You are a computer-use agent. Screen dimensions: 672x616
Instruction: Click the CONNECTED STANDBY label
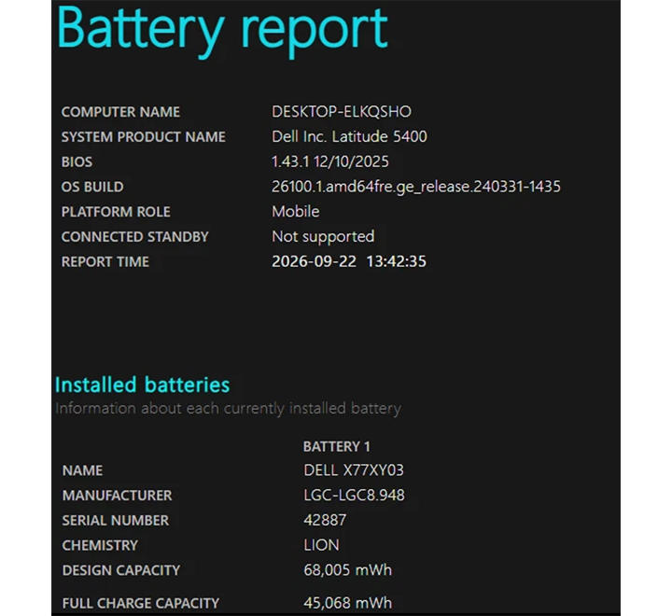(x=135, y=237)
